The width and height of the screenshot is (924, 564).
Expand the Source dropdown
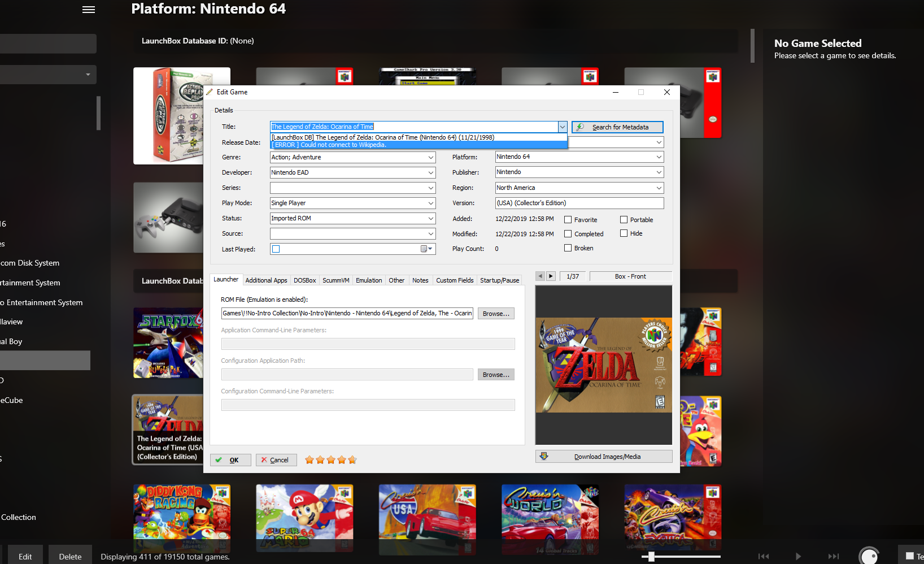pos(431,233)
